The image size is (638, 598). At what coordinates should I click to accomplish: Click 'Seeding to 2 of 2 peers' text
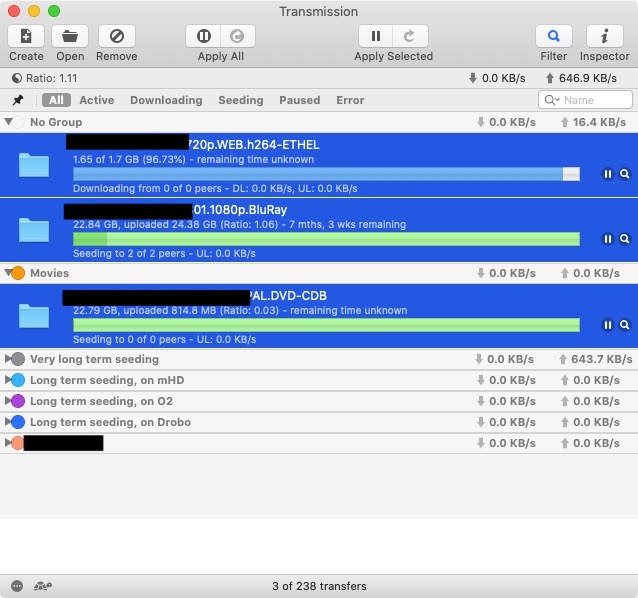(129, 253)
